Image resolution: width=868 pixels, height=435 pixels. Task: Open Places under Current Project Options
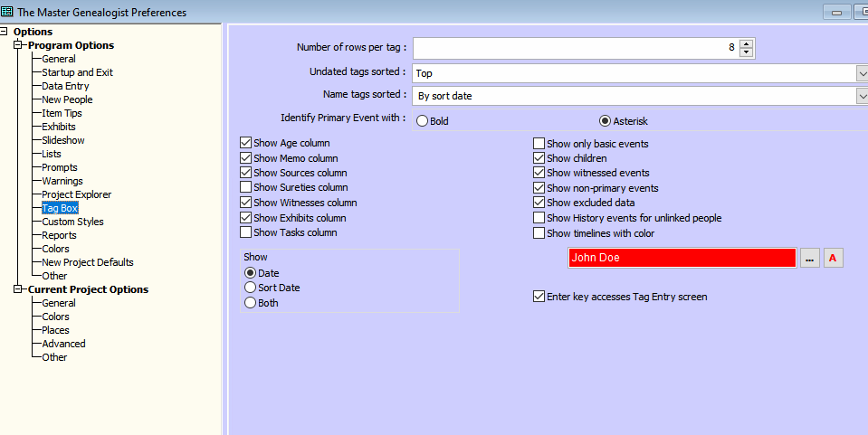coord(55,330)
